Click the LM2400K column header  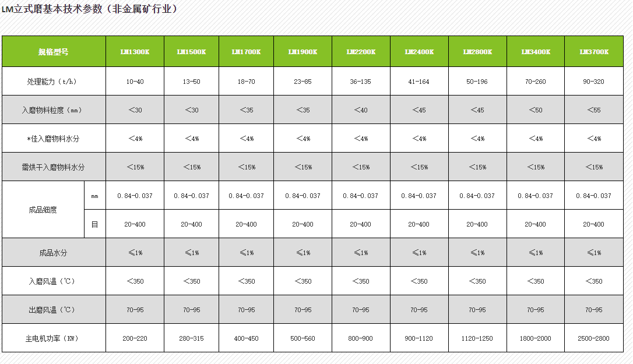pos(419,52)
